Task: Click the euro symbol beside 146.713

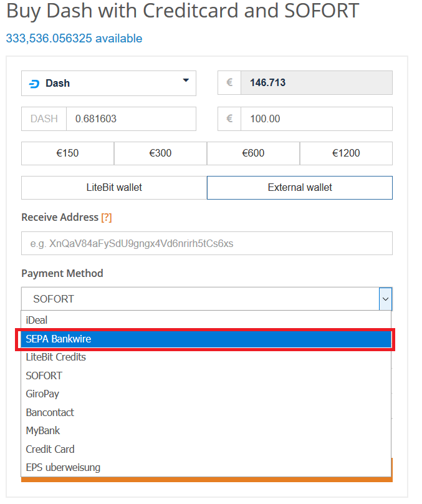Action: click(x=229, y=83)
